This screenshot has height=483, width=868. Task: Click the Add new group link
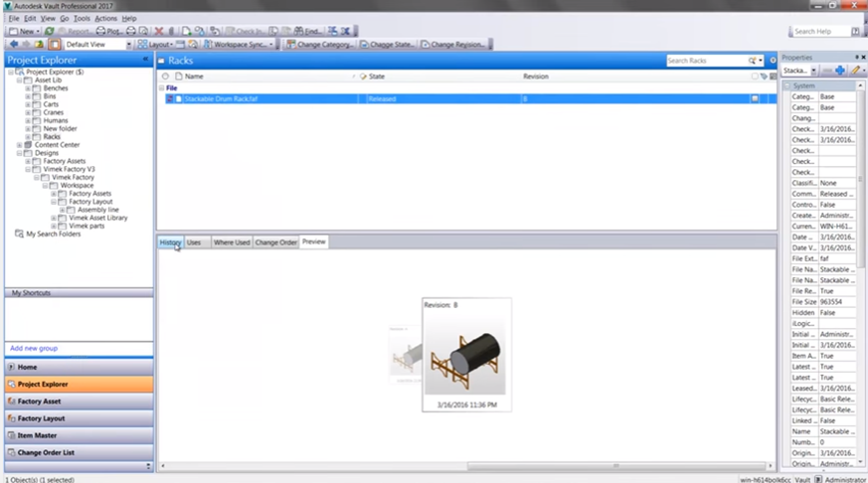coord(34,349)
